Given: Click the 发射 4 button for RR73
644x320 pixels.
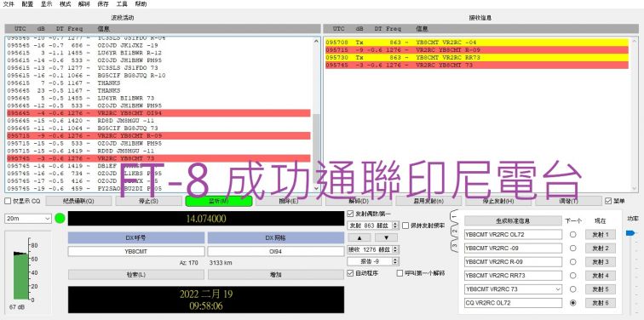Looking at the screenshot, I should point(600,276).
